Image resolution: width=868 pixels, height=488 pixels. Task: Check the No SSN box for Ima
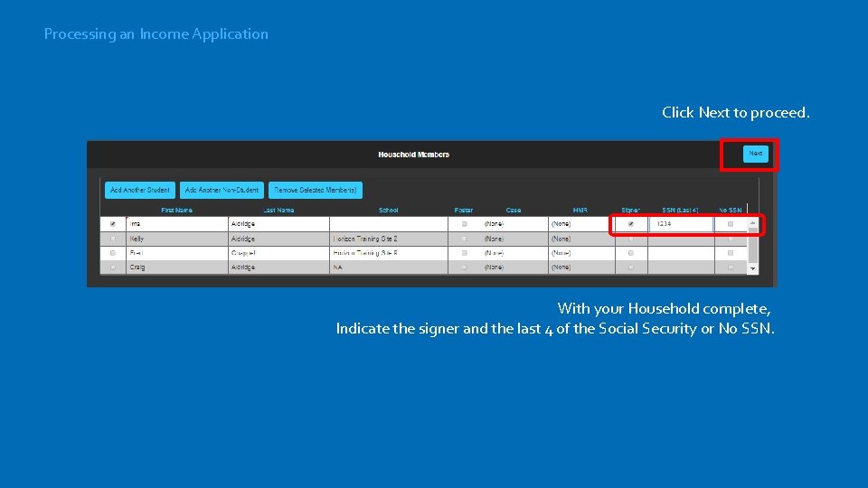(x=731, y=224)
